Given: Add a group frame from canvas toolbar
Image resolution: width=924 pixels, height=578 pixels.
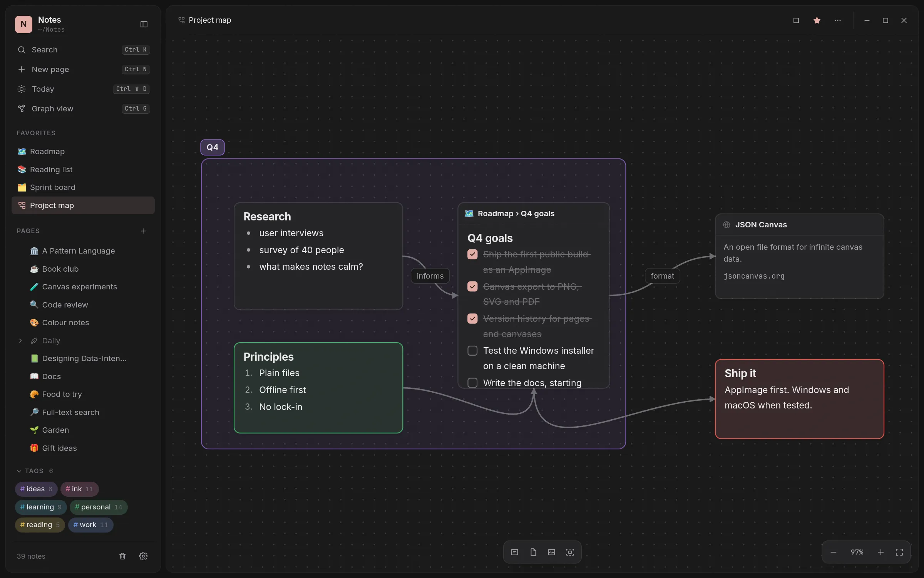Looking at the screenshot, I should point(570,552).
